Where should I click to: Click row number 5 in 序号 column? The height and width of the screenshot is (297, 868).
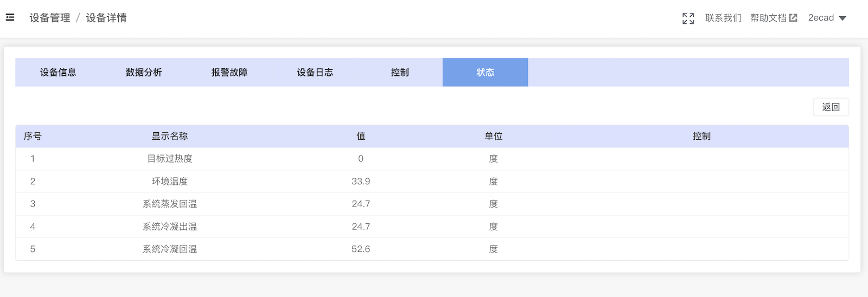tap(33, 249)
